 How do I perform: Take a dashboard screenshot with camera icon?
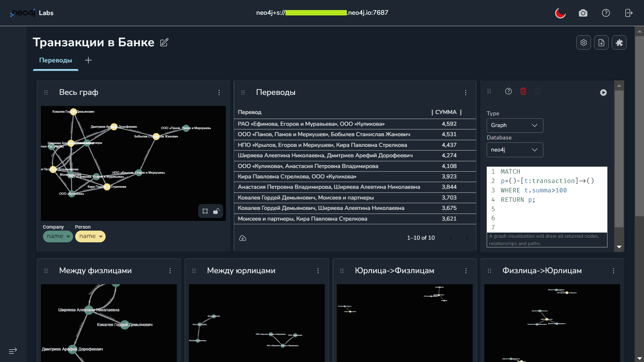pos(583,13)
